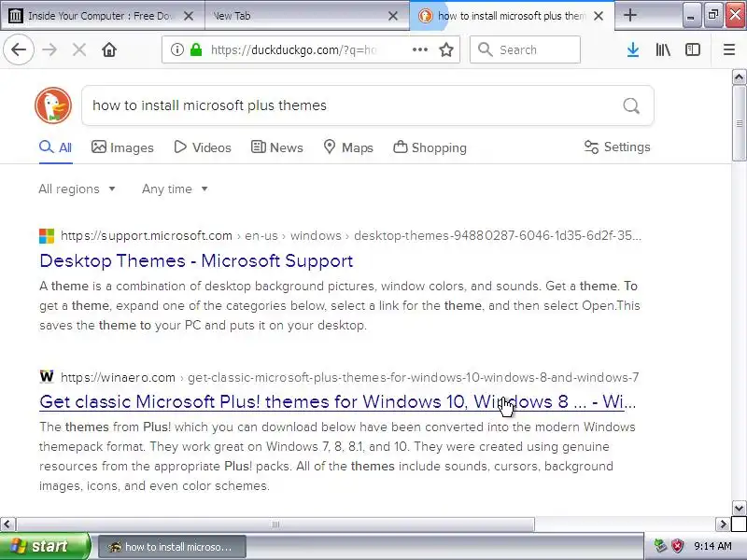Click the 9:14 AM system clock
This screenshot has height=560, width=747.
712,546
